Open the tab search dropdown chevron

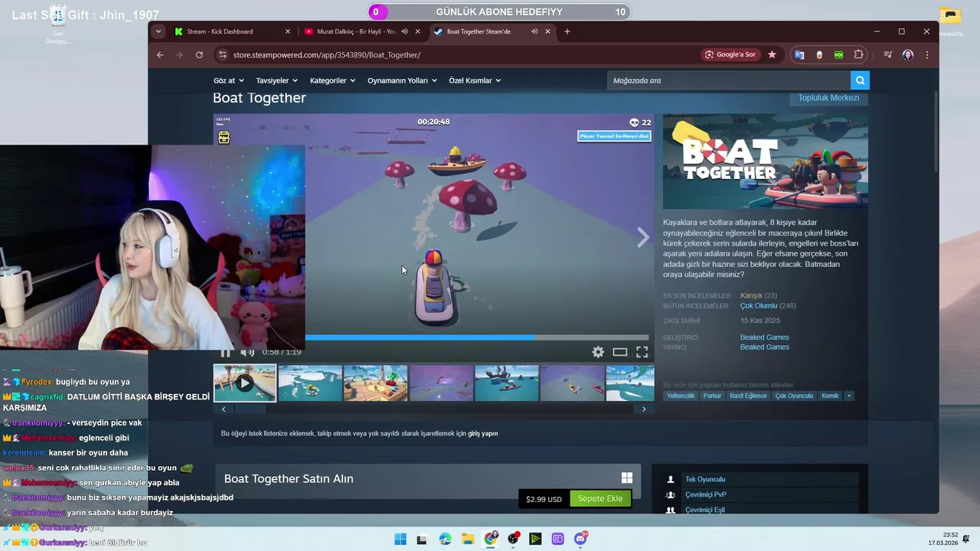pyautogui.click(x=158, y=31)
